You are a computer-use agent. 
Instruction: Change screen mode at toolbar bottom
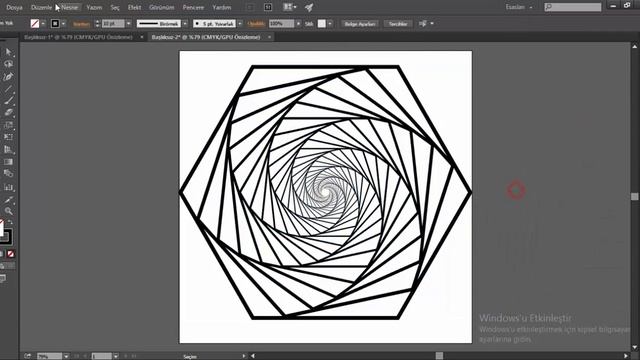[3, 279]
